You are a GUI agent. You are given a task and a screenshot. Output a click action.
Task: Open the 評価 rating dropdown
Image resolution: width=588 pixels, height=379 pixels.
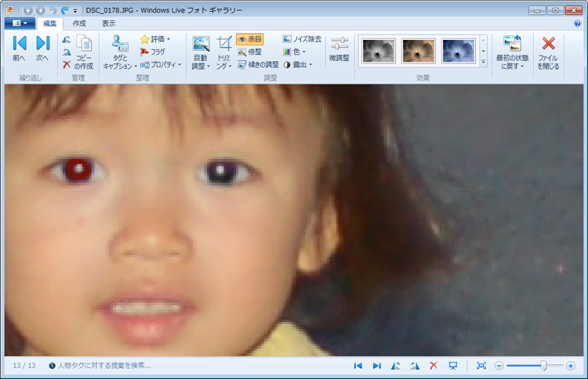pyautogui.click(x=155, y=39)
